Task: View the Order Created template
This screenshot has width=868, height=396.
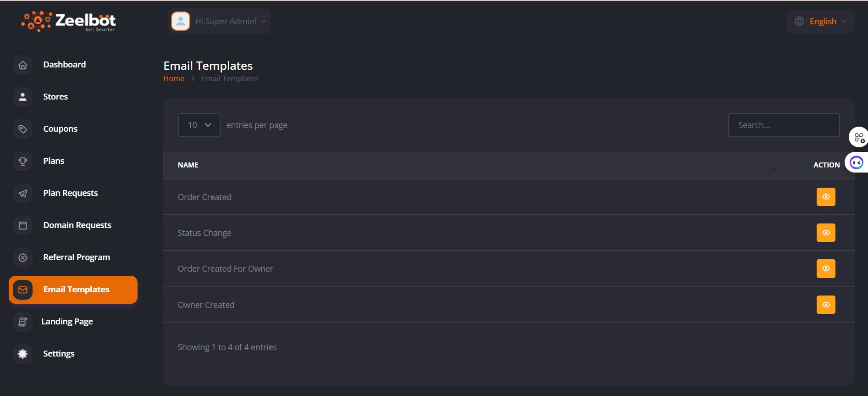Action: tap(825, 197)
